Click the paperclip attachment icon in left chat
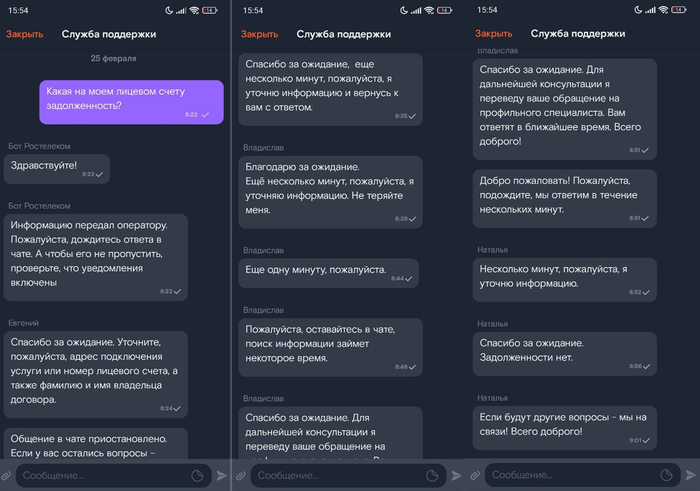Image resolution: width=700 pixels, height=491 pixels. [x=7, y=476]
